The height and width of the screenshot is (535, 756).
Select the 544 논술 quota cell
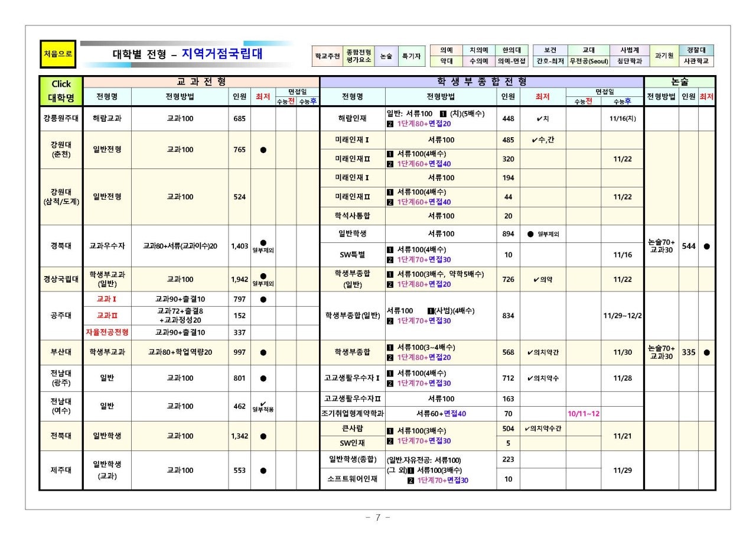(x=689, y=246)
